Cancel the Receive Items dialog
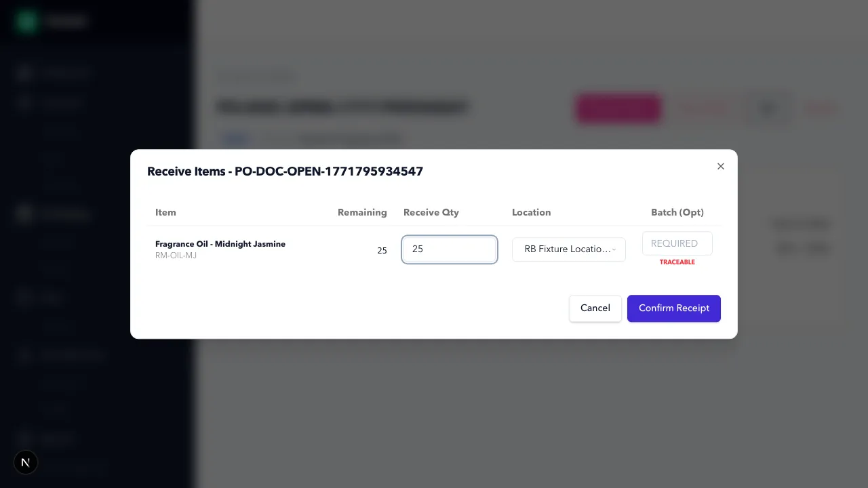 [595, 308]
